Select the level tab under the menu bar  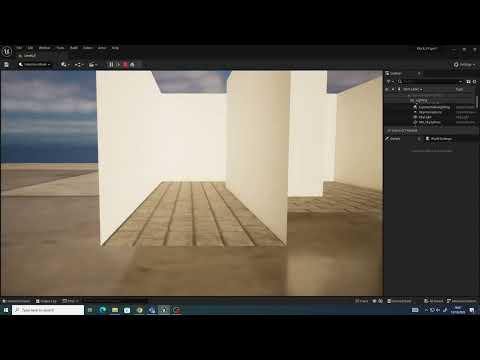point(27,56)
